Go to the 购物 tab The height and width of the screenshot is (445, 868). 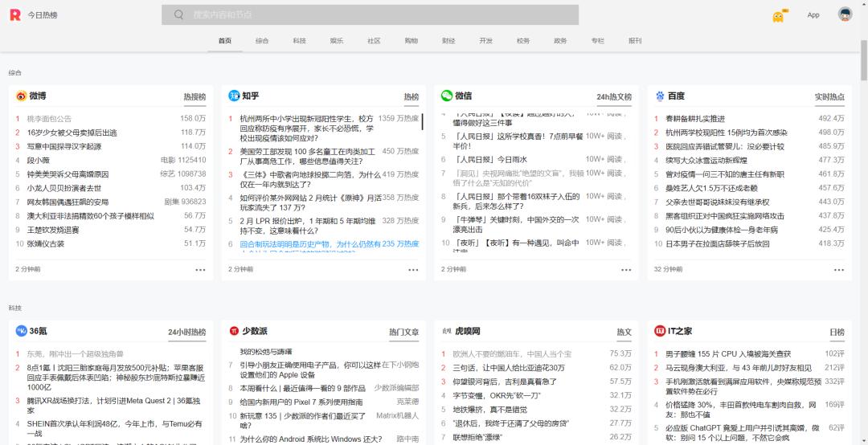pos(411,41)
